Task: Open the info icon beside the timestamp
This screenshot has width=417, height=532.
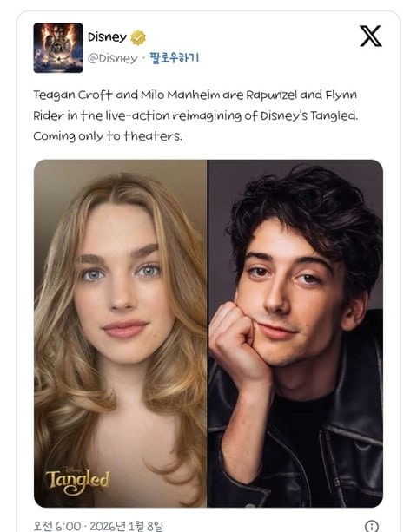Action: click(x=372, y=526)
